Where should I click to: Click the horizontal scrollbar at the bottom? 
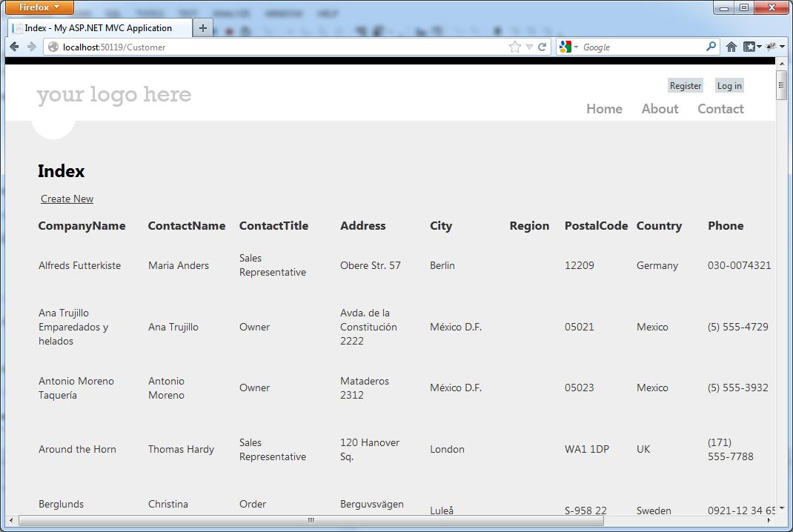point(311,520)
